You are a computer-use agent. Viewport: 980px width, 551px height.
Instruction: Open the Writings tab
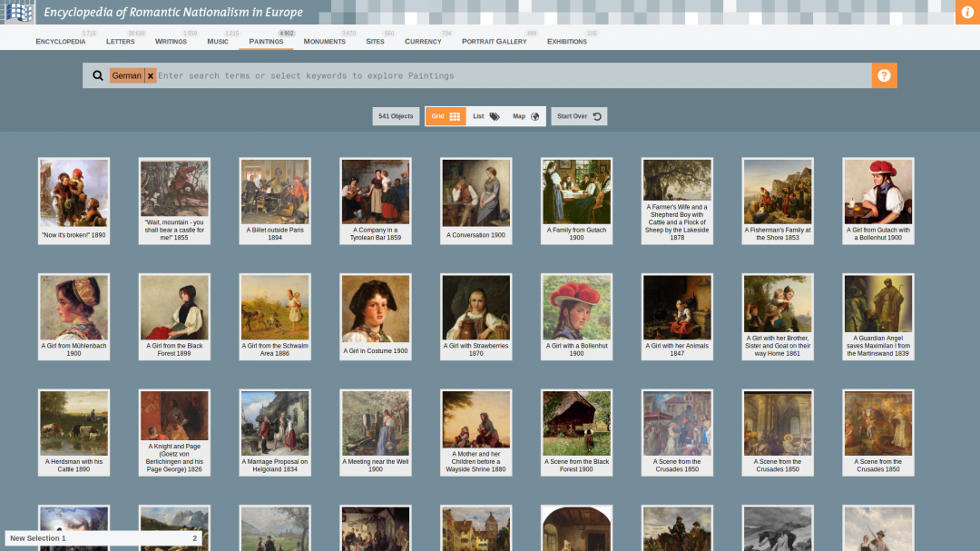point(171,41)
